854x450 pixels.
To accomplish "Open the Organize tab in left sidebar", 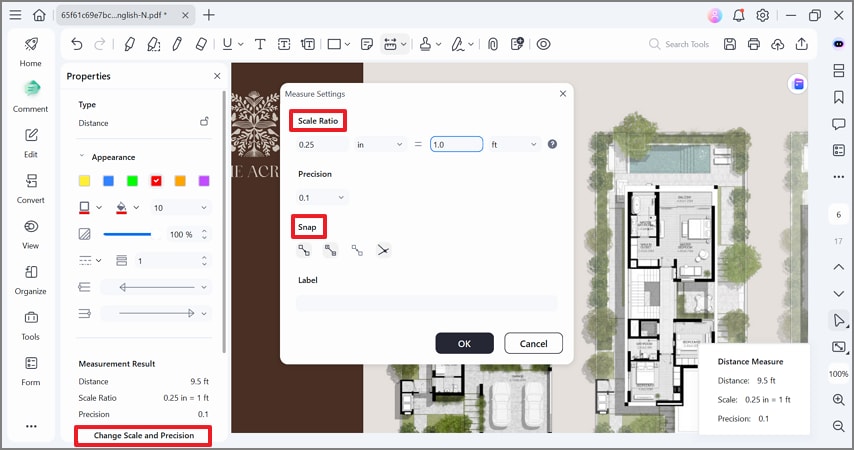I will (x=30, y=279).
